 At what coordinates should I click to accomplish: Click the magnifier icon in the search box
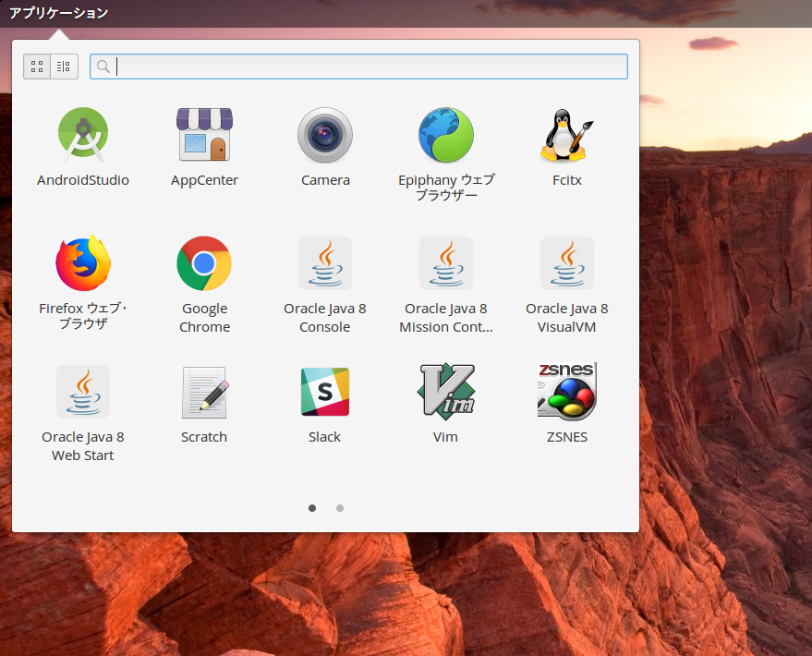coord(103,67)
